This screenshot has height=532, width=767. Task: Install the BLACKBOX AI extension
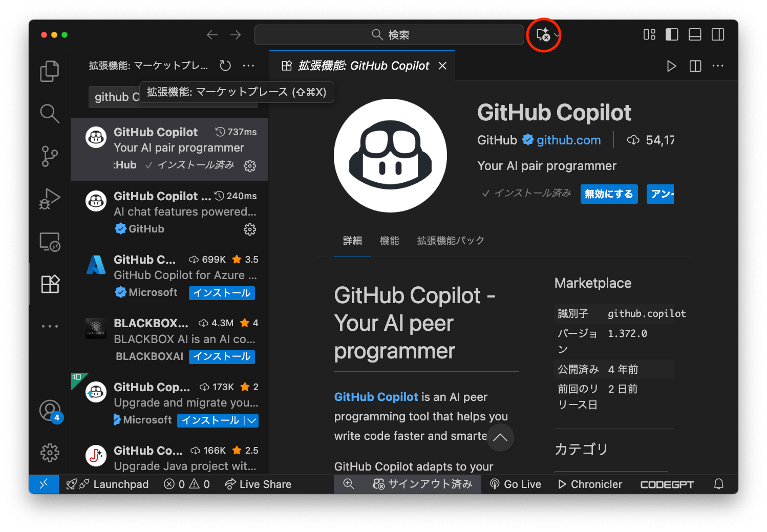click(x=222, y=356)
